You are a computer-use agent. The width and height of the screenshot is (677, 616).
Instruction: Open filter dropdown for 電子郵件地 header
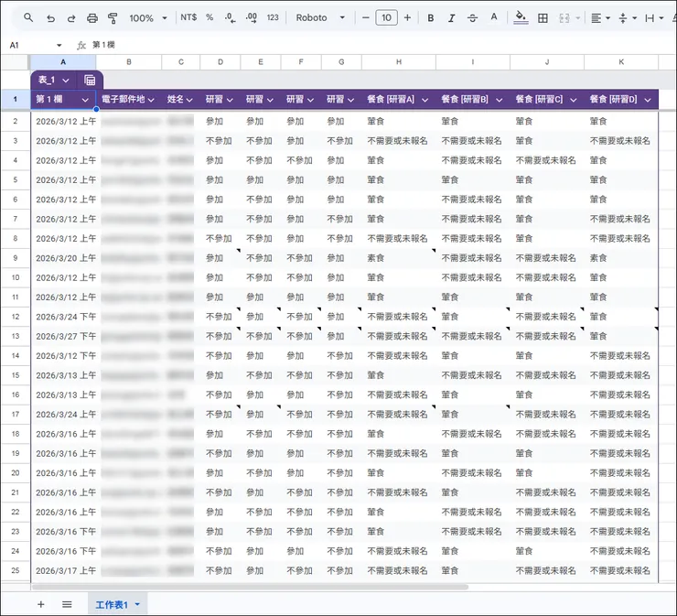point(151,100)
